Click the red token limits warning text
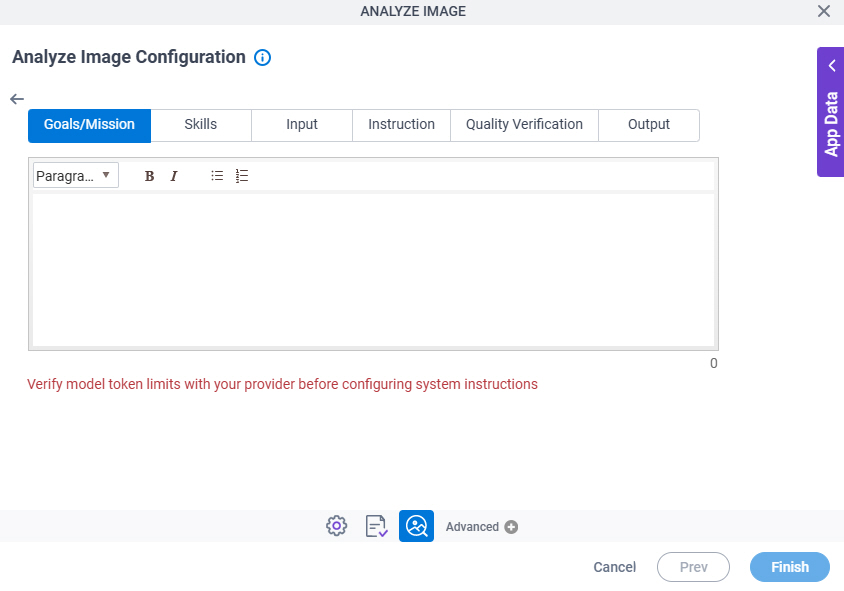 pos(282,384)
